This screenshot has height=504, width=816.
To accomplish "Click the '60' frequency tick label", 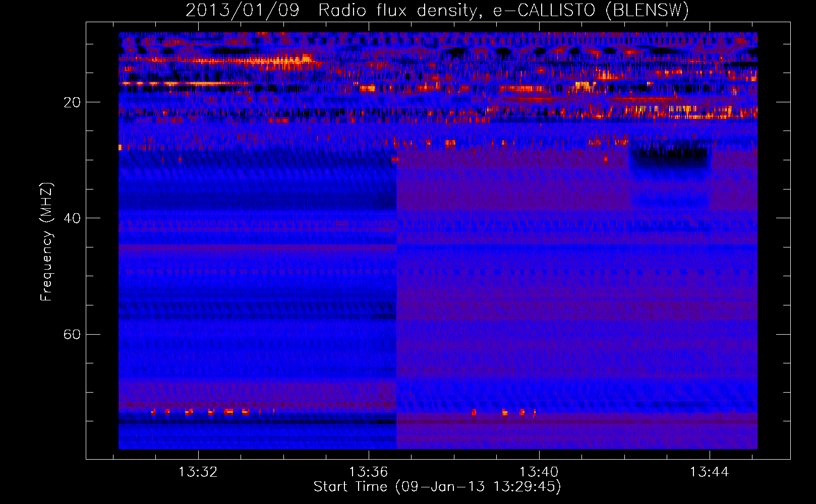I will (x=72, y=334).
